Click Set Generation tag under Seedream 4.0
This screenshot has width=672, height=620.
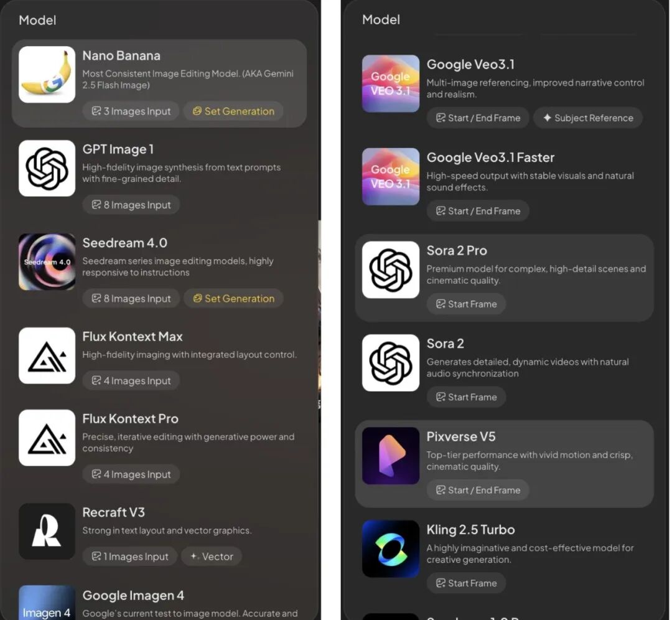pos(233,299)
